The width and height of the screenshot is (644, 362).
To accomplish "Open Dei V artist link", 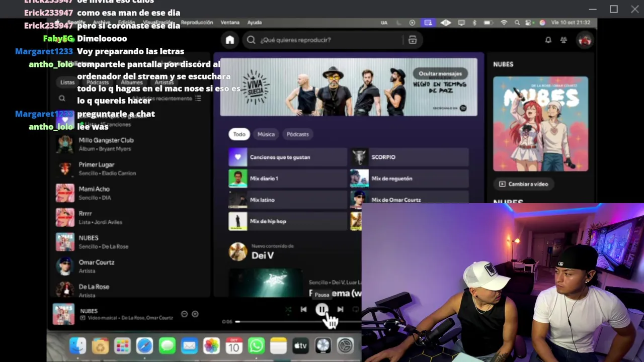I will click(263, 255).
